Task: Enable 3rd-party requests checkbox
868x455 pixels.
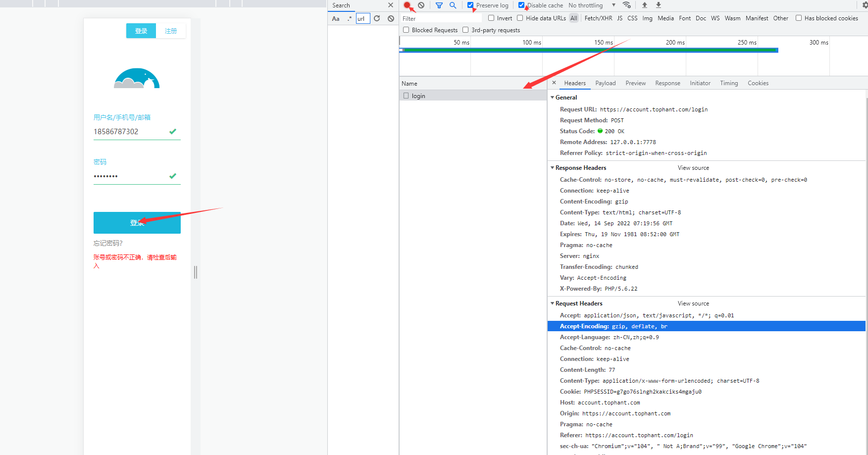Action: [x=465, y=30]
